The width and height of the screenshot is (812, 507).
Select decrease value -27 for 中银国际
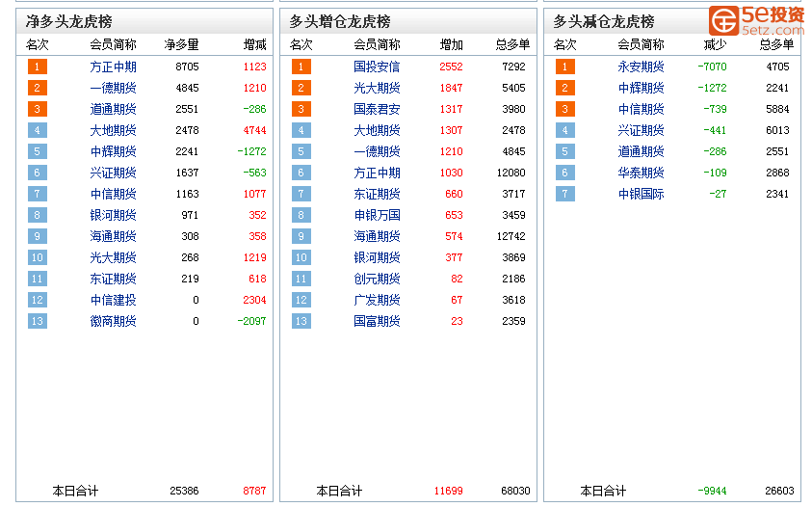(718, 194)
